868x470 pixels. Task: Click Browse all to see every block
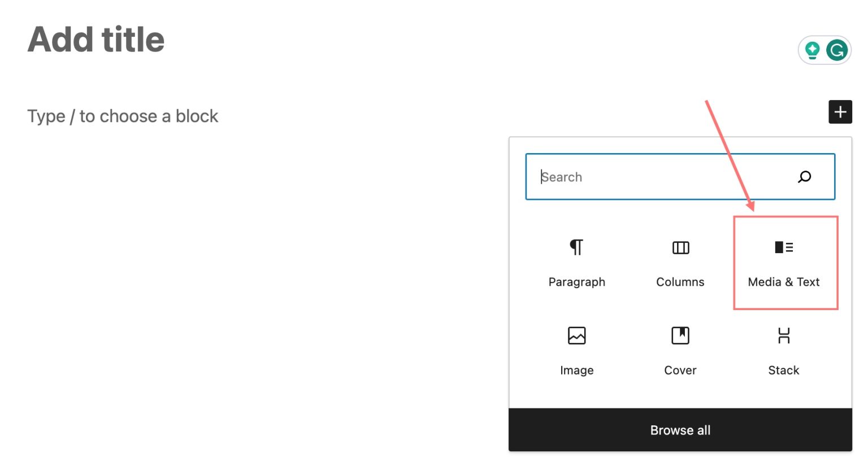click(x=680, y=430)
